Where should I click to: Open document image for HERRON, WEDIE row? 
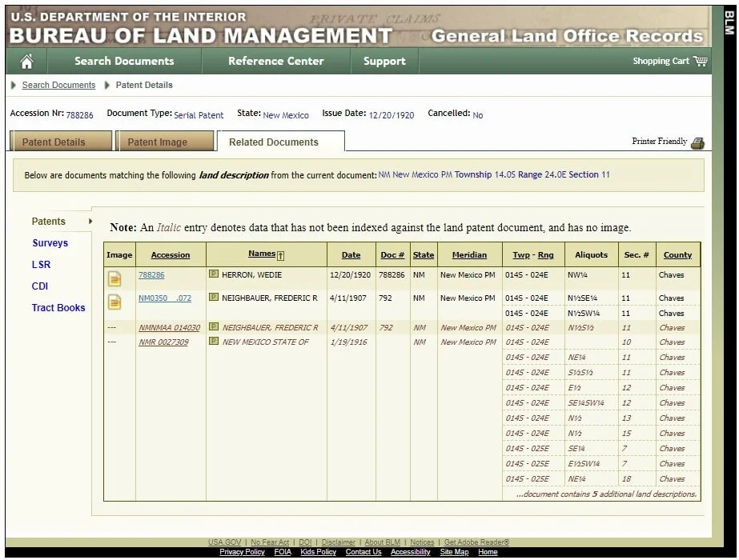[114, 279]
